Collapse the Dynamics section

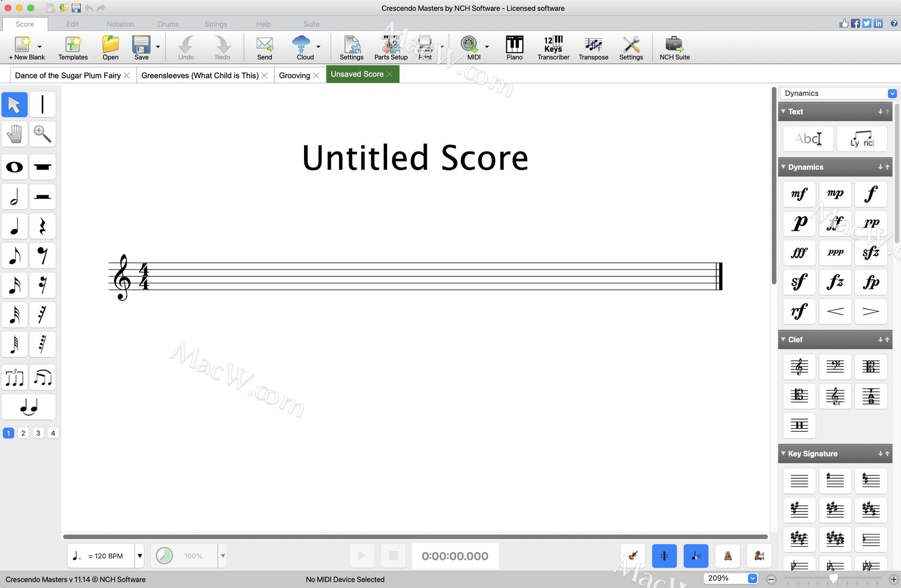(x=783, y=167)
